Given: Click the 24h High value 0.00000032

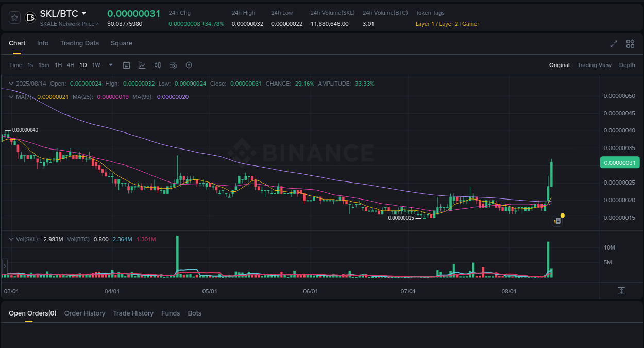Looking at the screenshot, I should click(247, 24).
